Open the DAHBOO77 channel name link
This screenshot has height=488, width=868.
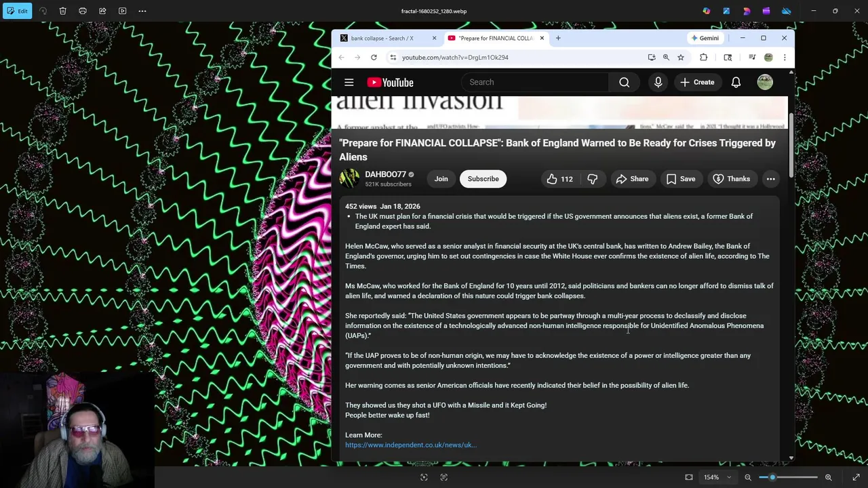click(385, 174)
